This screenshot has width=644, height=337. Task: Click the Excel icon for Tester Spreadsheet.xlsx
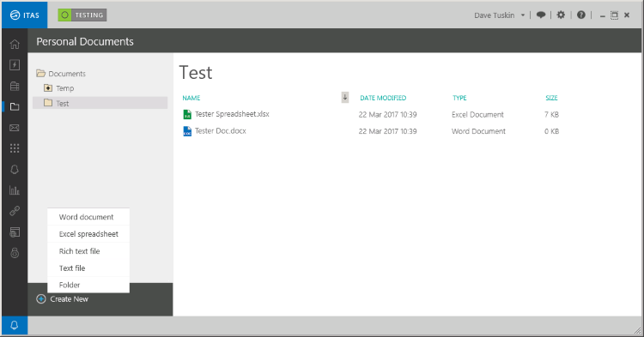[187, 114]
